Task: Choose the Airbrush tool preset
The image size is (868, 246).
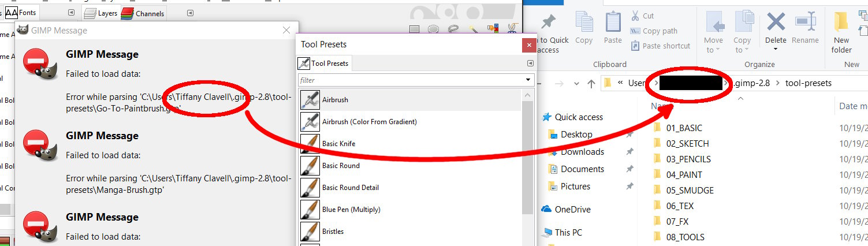Action: pyautogui.click(x=410, y=100)
